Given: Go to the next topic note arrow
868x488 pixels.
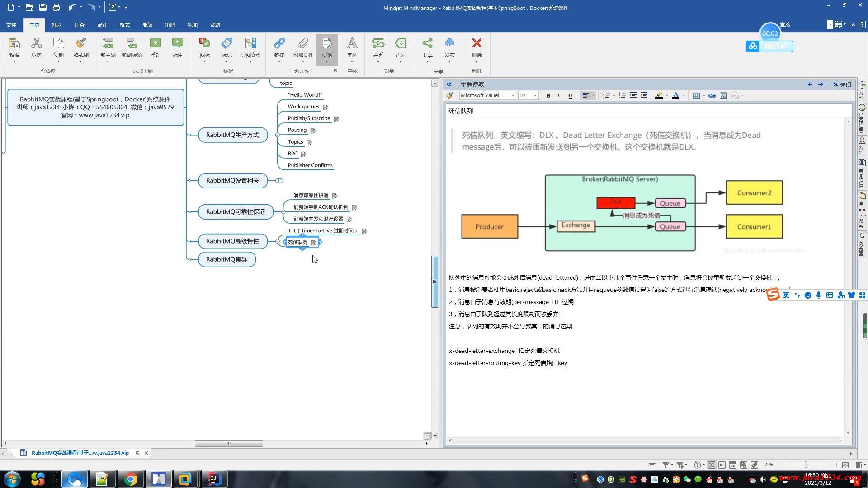Looking at the screenshot, I should click(821, 84).
